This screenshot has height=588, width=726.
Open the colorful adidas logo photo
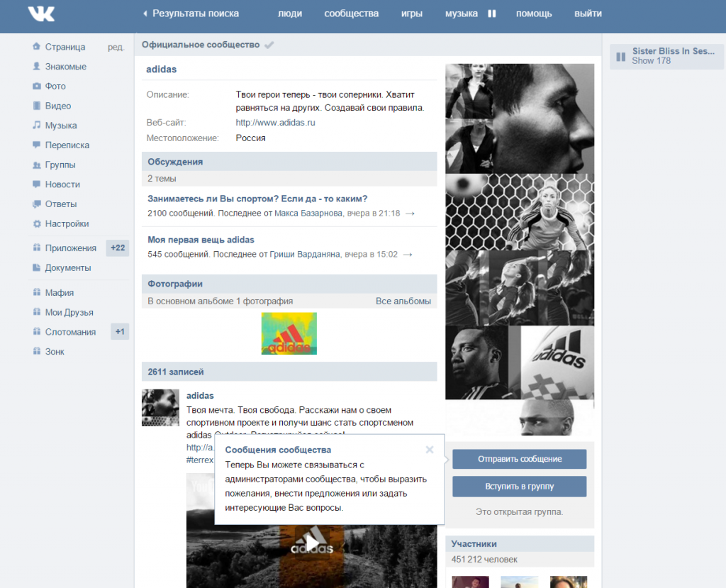coord(289,333)
